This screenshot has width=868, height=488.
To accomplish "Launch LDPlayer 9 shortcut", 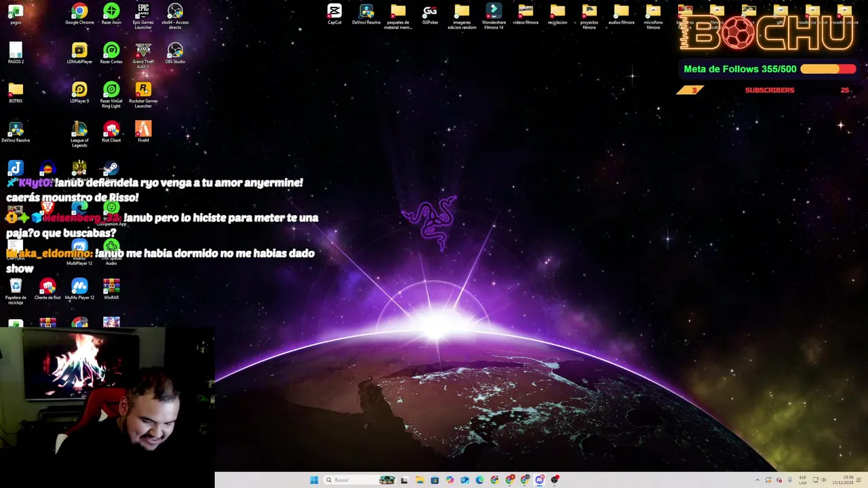I will [79, 93].
